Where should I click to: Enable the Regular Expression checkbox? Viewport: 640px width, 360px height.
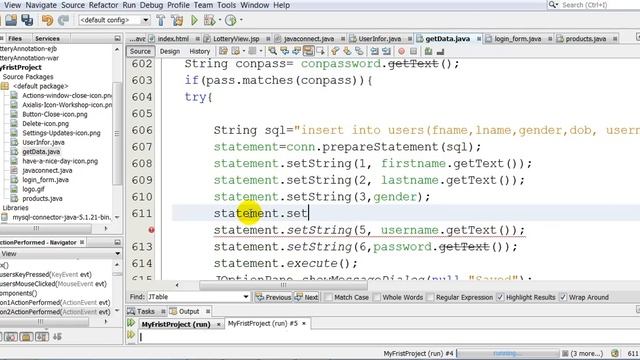point(430,297)
